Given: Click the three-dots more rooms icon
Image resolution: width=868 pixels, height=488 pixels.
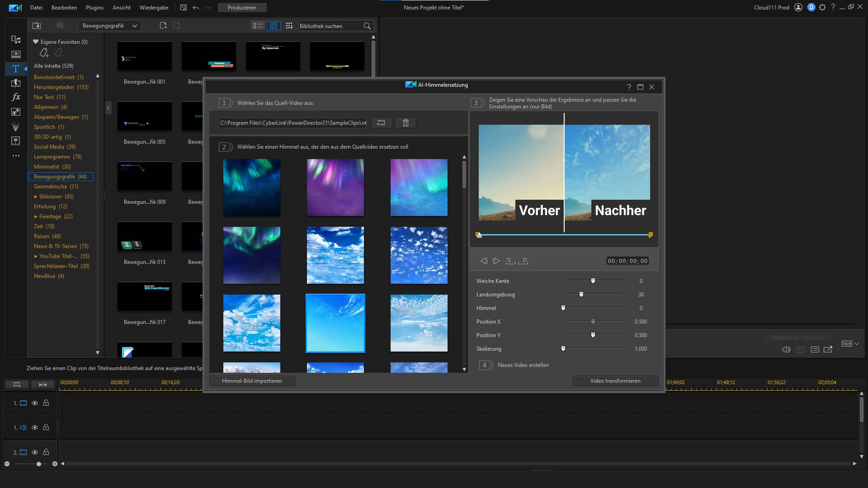Looking at the screenshot, I should click(x=16, y=155).
